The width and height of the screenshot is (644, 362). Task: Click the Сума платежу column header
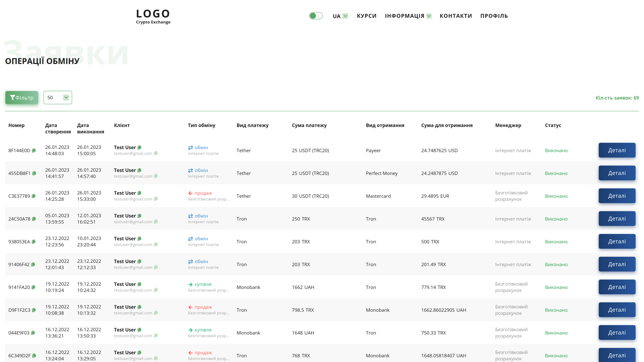pyautogui.click(x=309, y=125)
